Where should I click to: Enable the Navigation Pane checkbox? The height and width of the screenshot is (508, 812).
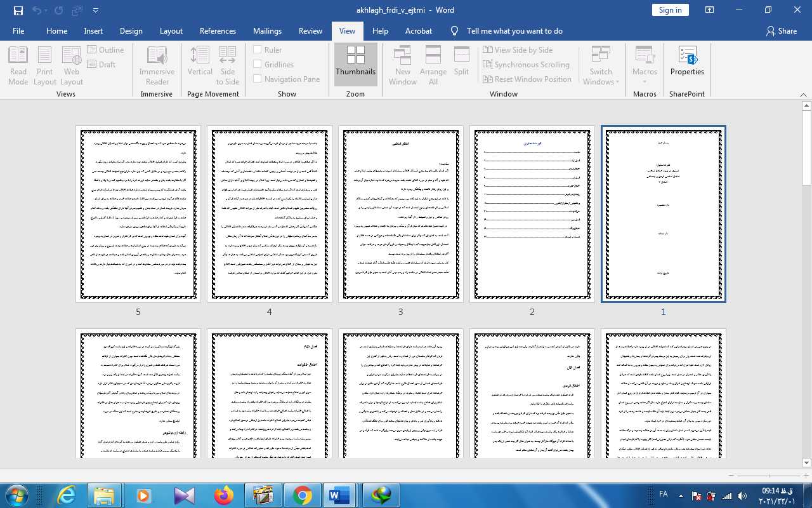pyautogui.click(x=258, y=79)
